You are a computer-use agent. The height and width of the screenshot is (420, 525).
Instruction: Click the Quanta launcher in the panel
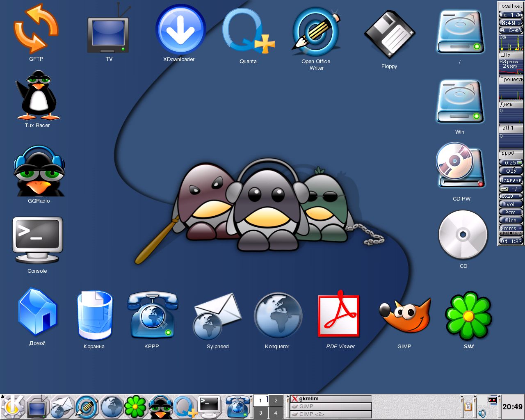point(185,407)
